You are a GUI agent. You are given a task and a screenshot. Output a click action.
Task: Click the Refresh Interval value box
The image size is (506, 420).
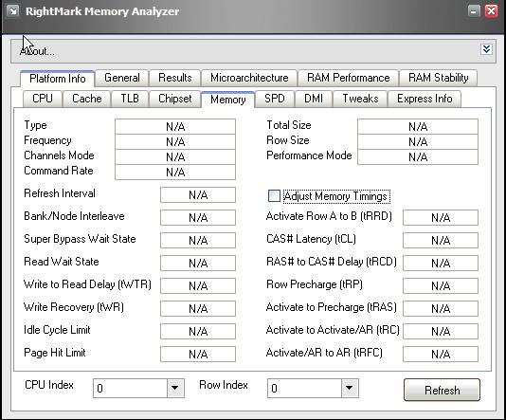point(198,195)
